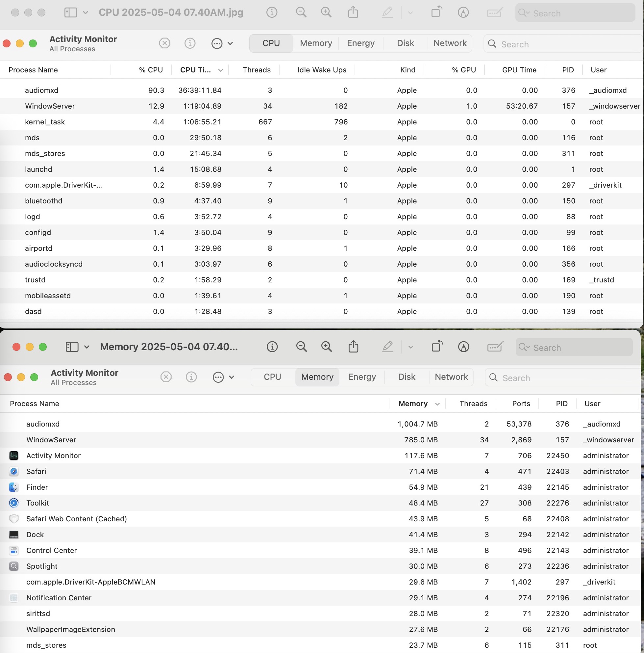Open more options menu in Memory Activity Monitor

(224, 377)
